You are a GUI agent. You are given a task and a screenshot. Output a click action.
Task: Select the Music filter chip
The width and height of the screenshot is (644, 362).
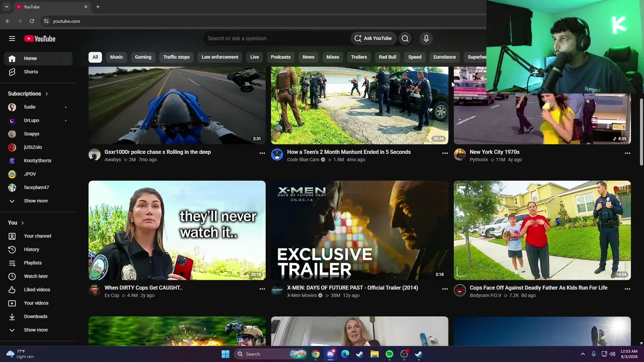(116, 57)
